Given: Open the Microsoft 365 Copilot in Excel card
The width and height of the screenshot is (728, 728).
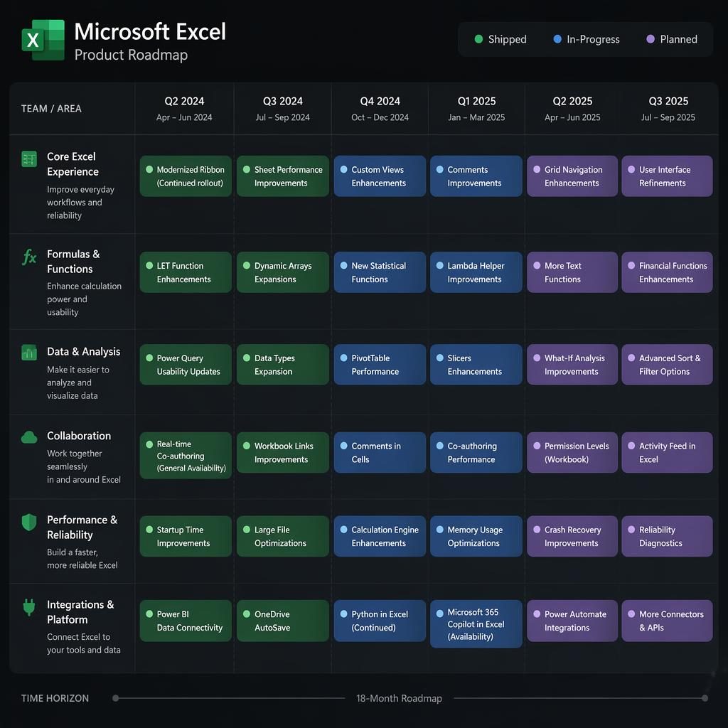Looking at the screenshot, I should 476,624.
